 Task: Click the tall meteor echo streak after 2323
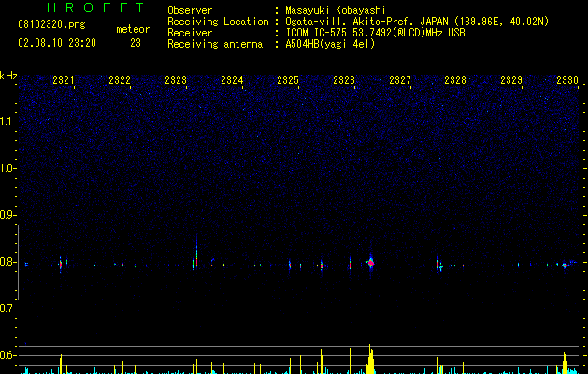point(196,252)
